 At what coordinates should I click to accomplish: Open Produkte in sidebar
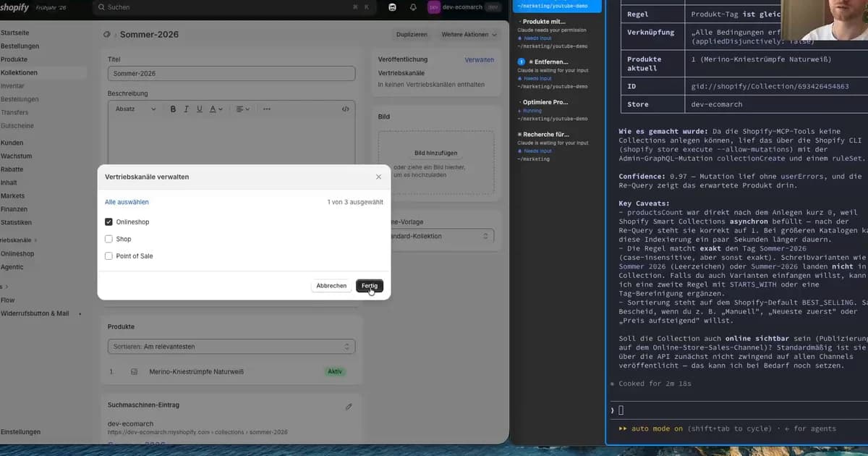pos(14,59)
